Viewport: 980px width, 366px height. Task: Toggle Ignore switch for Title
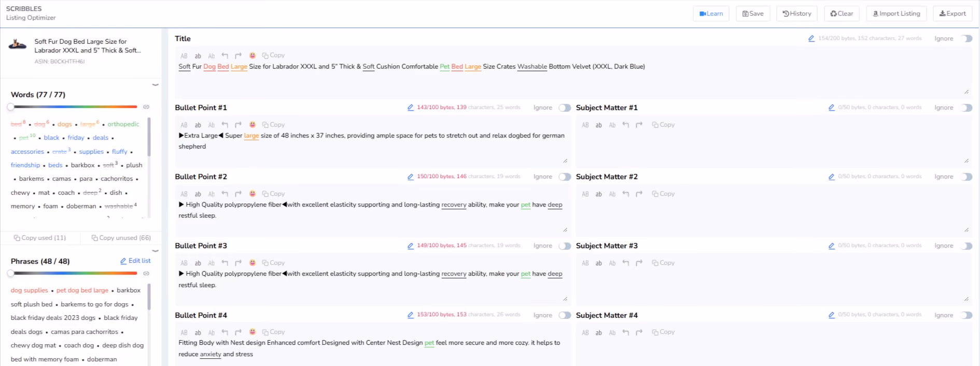click(967, 38)
